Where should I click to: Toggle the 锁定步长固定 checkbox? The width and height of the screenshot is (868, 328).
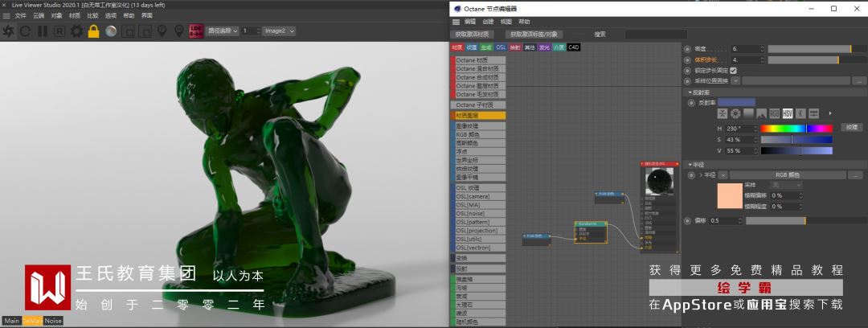(x=734, y=71)
